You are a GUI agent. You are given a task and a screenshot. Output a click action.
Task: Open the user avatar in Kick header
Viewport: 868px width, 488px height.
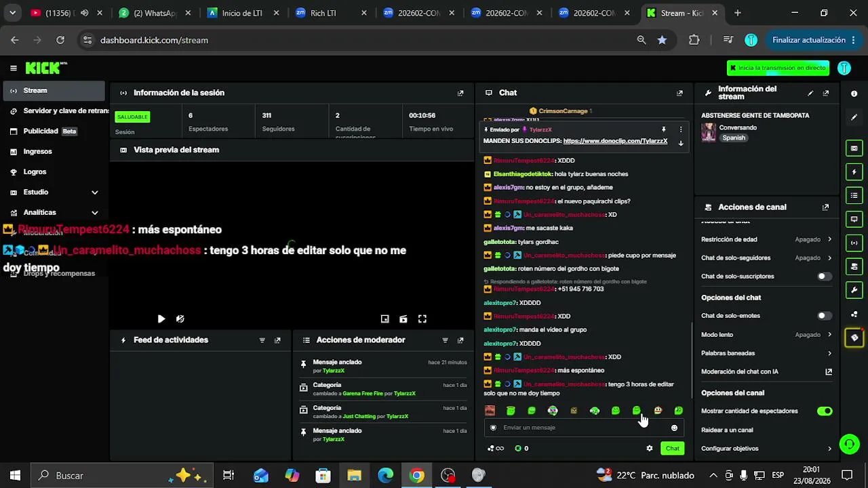tap(844, 68)
